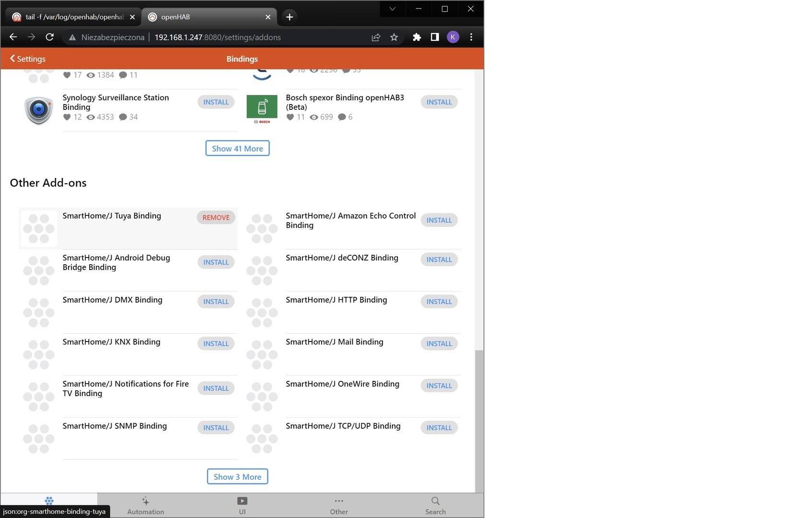Open SmartHome/J Notifications for Fire TV title
The width and height of the screenshot is (812, 518).
[x=126, y=388]
